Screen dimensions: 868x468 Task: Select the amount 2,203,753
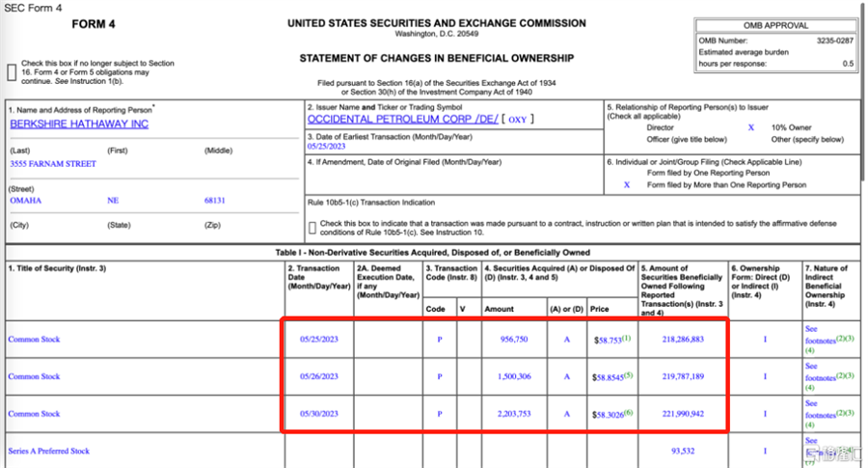(514, 414)
